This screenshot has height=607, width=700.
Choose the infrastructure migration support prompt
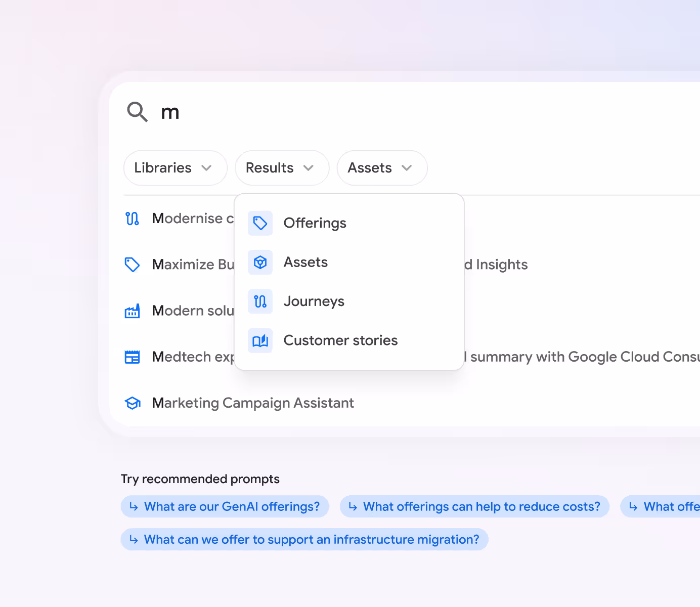pyautogui.click(x=304, y=540)
